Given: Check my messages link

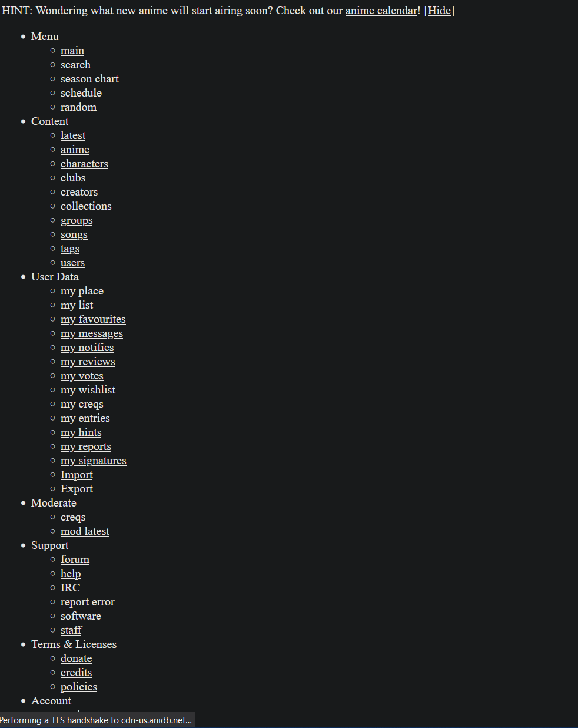Looking at the screenshot, I should pos(92,333).
